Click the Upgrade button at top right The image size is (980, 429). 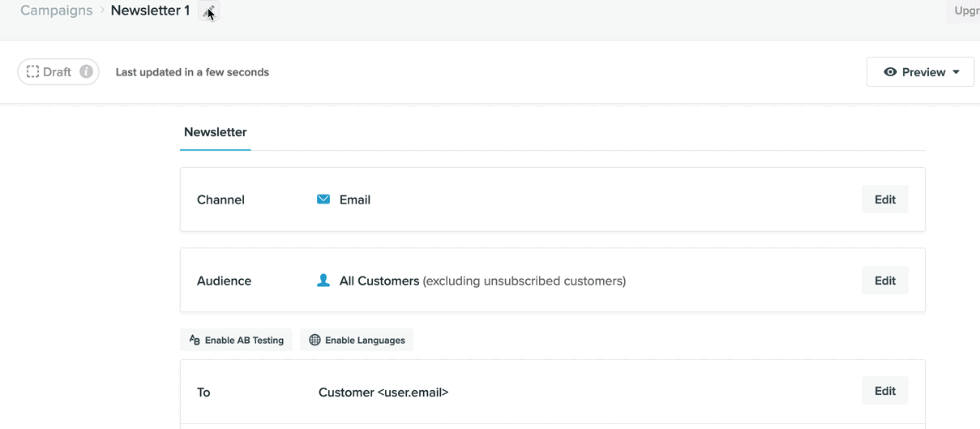(965, 11)
